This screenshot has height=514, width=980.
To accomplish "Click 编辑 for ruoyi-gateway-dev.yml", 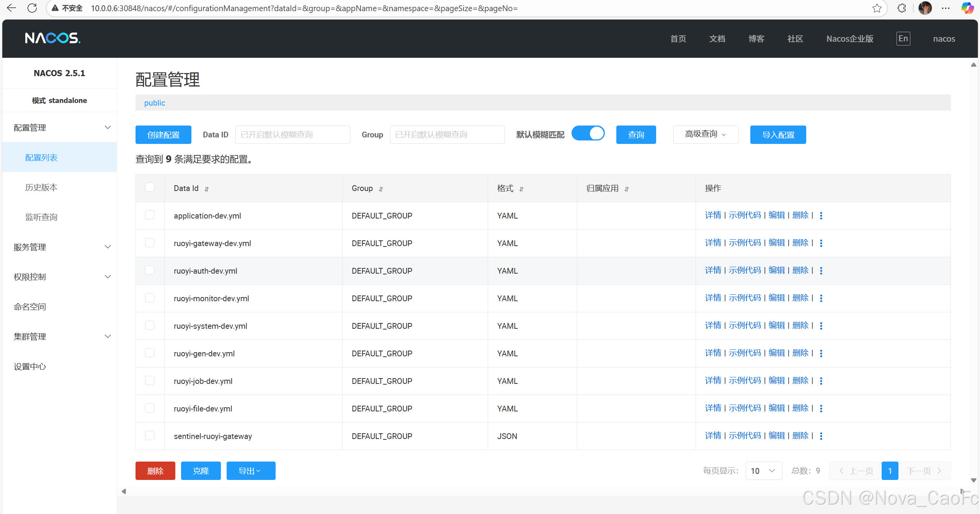I will pos(776,243).
